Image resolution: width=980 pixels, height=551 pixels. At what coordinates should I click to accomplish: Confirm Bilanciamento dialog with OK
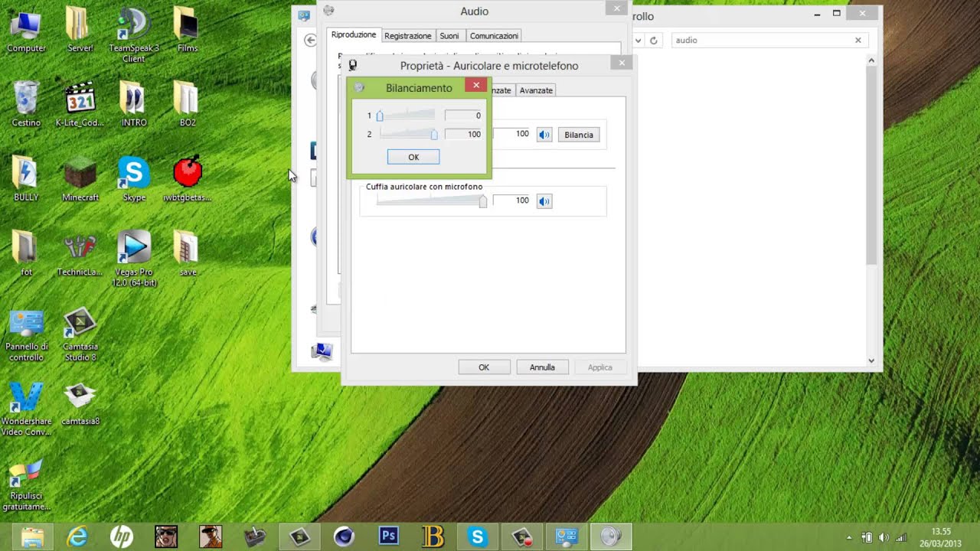(x=413, y=157)
